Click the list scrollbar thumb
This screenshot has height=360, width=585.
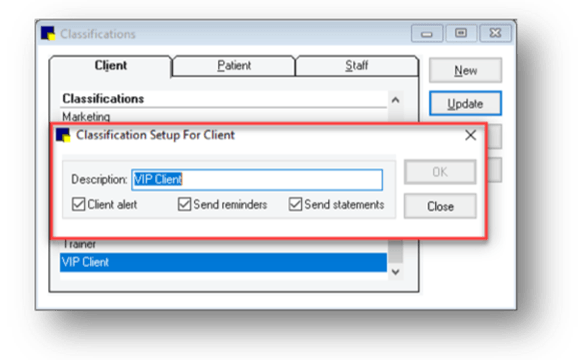395,251
